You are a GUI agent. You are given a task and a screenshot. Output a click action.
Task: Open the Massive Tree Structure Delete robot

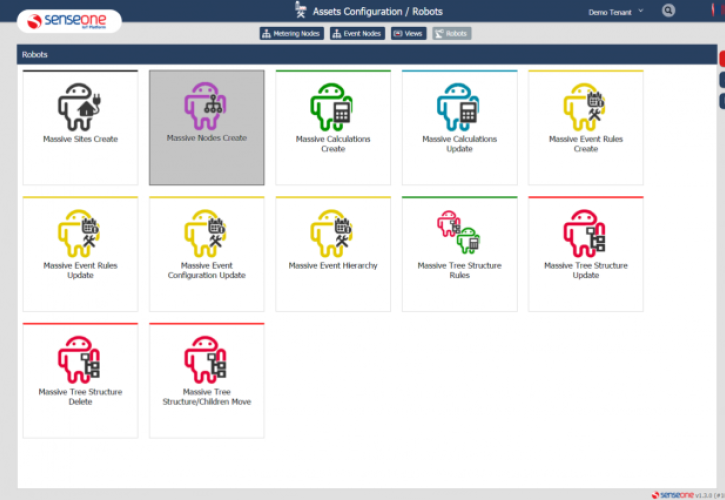(x=80, y=380)
